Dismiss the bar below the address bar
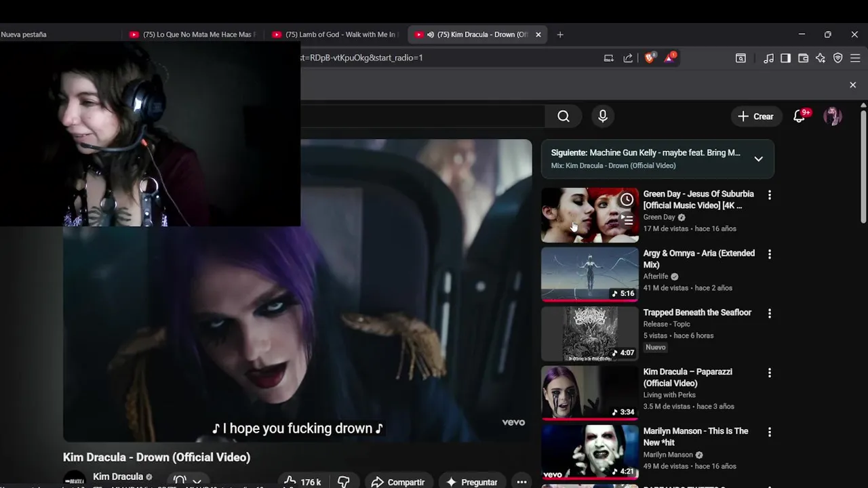868x488 pixels. (x=853, y=85)
